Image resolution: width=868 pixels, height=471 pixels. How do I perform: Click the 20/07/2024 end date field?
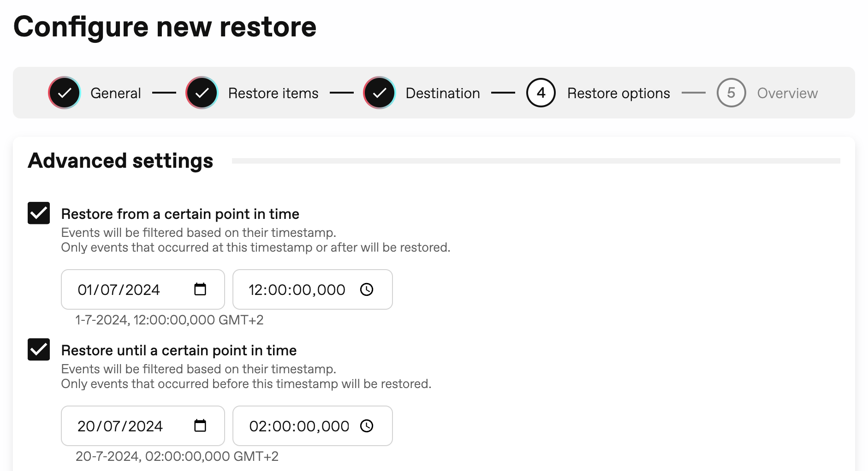click(x=143, y=426)
